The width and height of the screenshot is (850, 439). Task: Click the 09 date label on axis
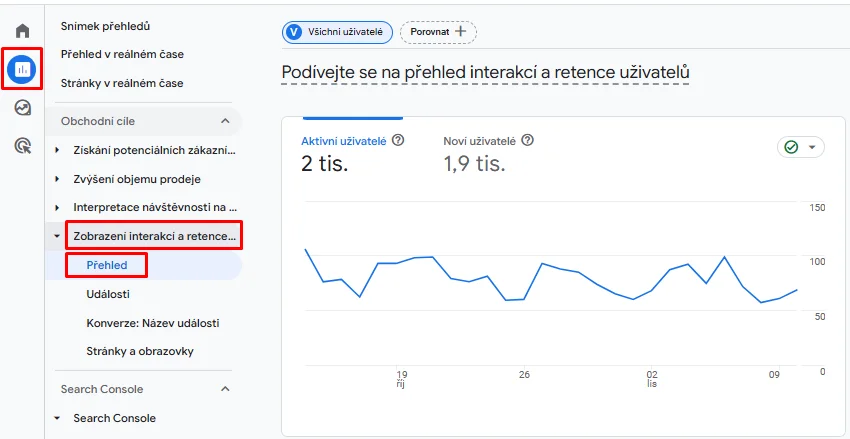point(775,375)
